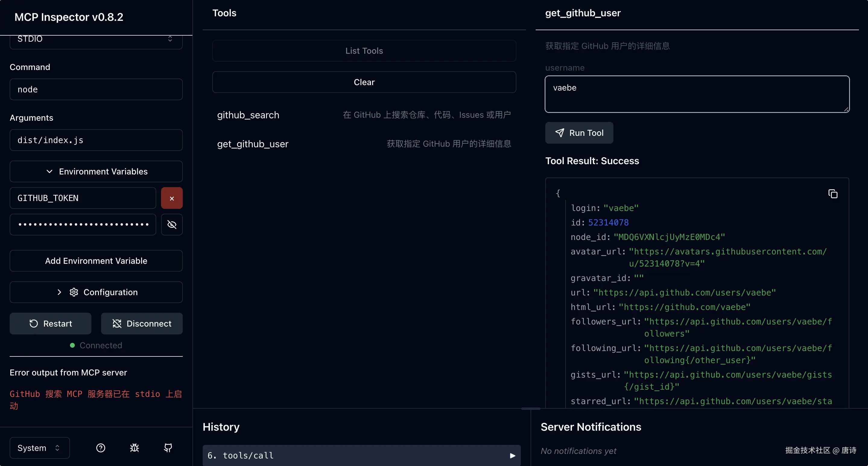Open the STDIO transport type dropdown
Screen dimensions: 868x466
[96, 40]
